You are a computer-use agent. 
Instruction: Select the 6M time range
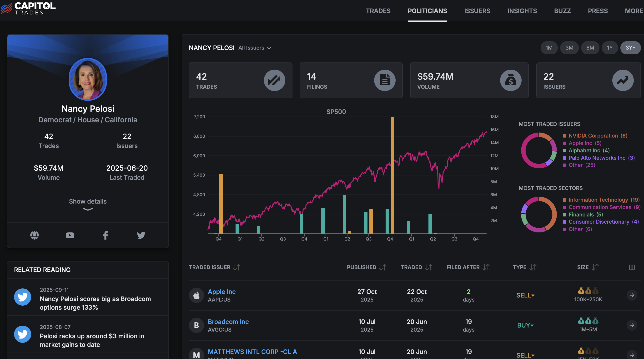pos(590,48)
